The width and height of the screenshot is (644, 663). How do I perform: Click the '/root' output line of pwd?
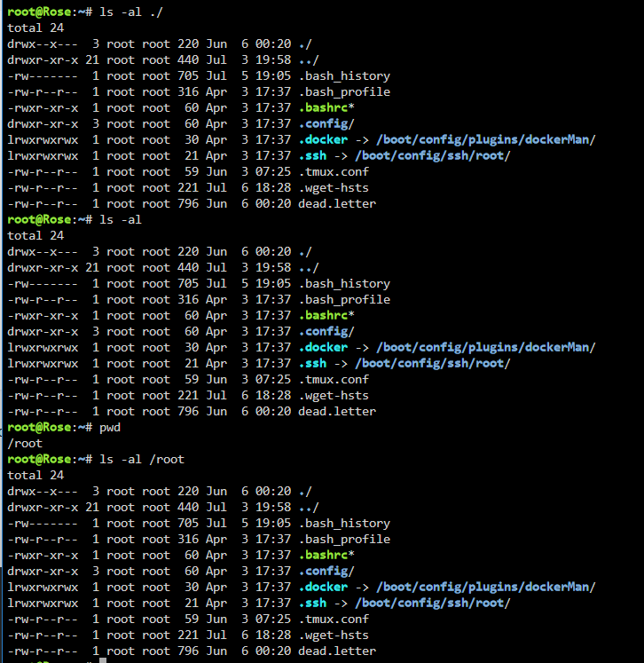[25, 444]
